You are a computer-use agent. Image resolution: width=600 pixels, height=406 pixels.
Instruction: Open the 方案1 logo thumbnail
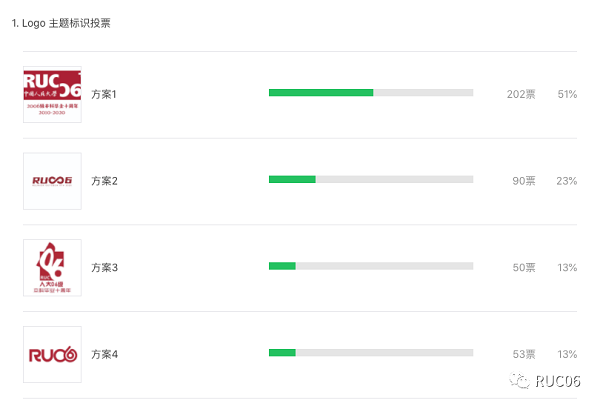(52, 94)
